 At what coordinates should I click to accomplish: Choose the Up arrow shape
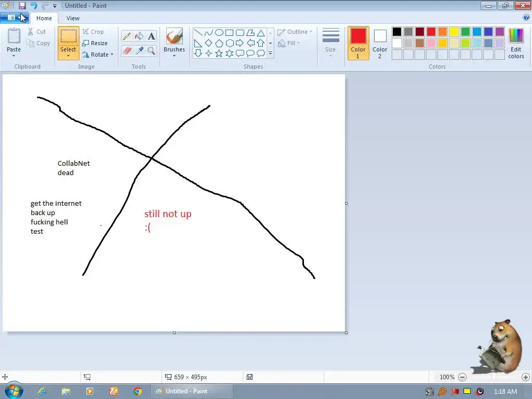click(261, 43)
